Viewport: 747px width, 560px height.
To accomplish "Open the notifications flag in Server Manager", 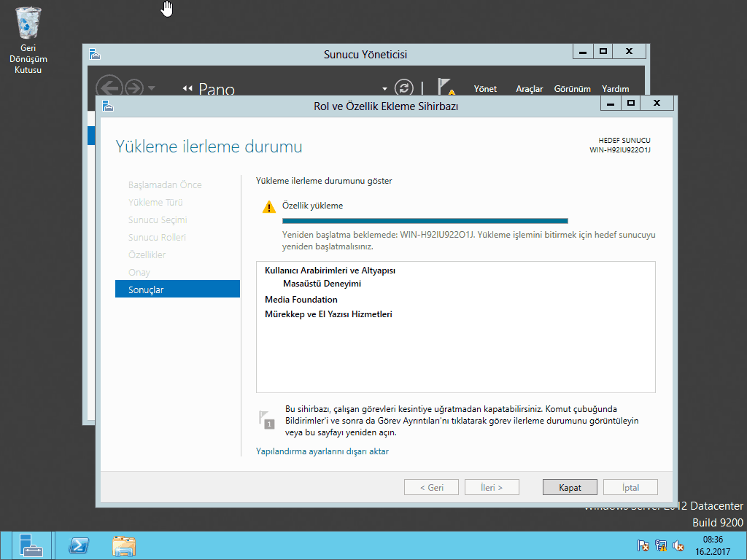I will coord(445,87).
